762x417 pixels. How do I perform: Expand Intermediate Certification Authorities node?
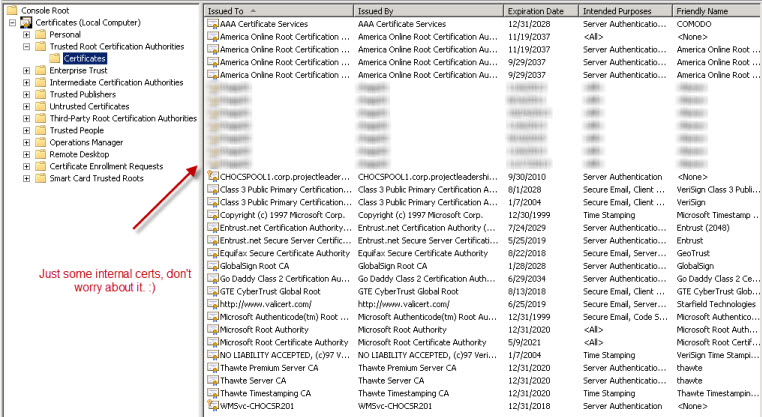pyautogui.click(x=27, y=82)
